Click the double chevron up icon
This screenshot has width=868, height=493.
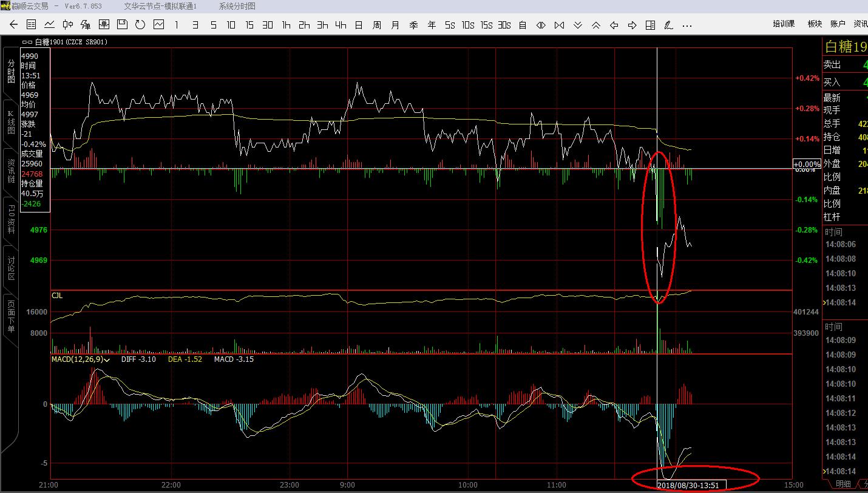(x=595, y=25)
